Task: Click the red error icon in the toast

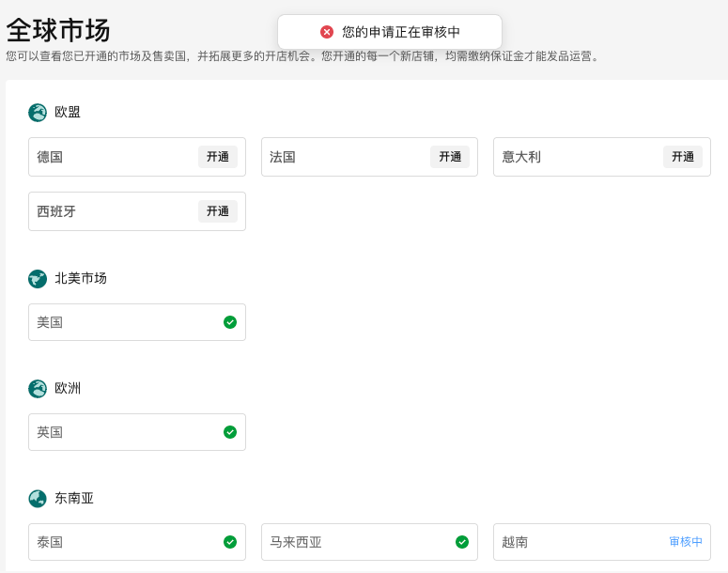Action: coord(327,32)
